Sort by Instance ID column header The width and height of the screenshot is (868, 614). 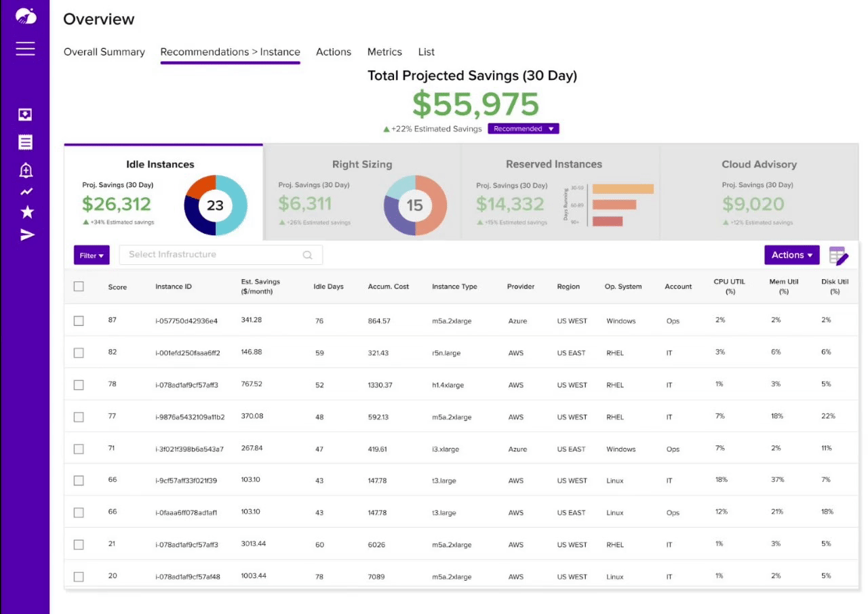[x=174, y=287]
